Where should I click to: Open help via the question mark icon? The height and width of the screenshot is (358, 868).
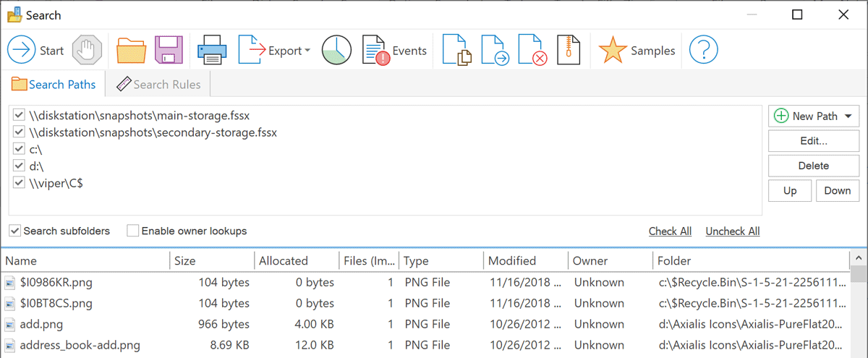click(x=703, y=51)
